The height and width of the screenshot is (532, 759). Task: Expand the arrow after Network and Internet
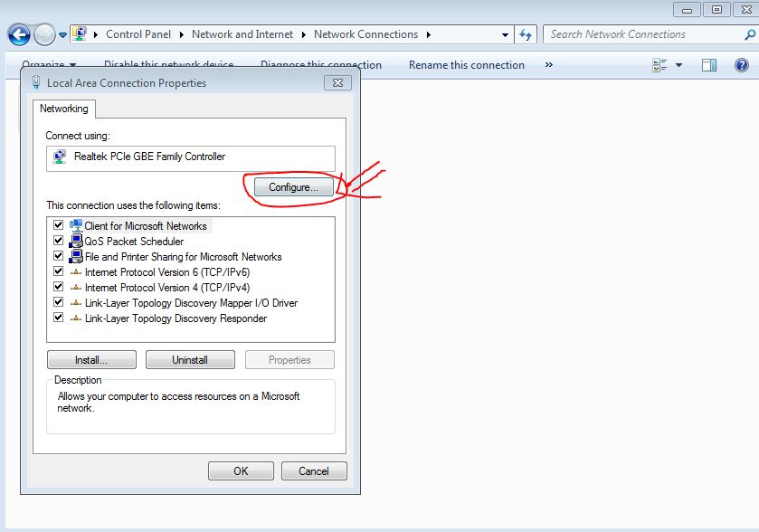(x=303, y=35)
